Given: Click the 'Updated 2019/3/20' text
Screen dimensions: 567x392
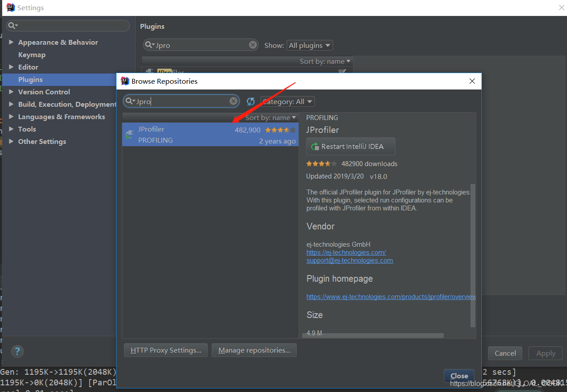Looking at the screenshot, I should coord(335,176).
